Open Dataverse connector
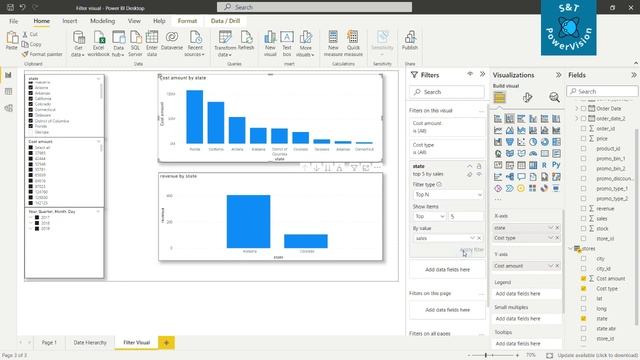640x360 pixels. [172, 41]
